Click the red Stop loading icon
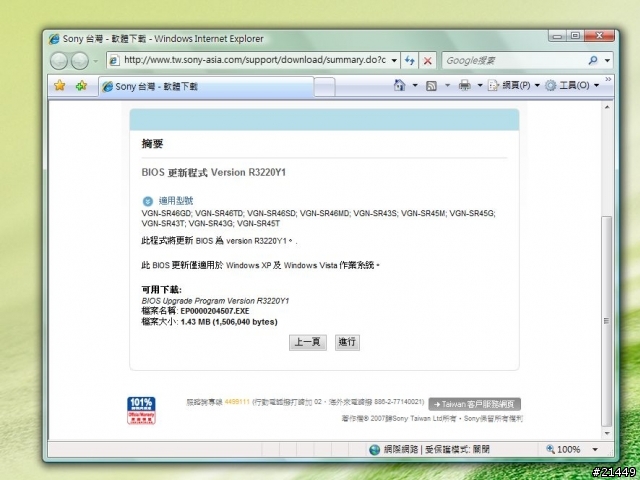Viewport: 640px width, 480px height. [427, 60]
